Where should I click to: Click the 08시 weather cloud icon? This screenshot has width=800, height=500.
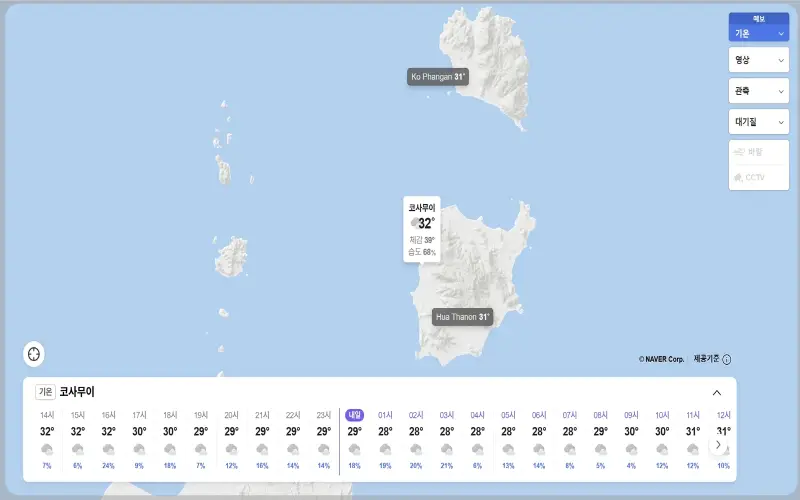pos(601,449)
